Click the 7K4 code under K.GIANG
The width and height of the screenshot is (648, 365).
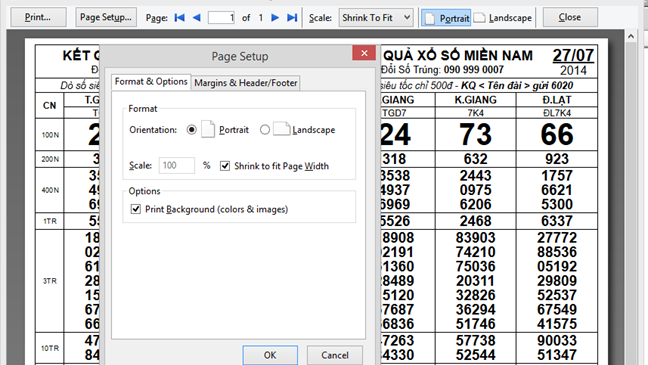475,113
